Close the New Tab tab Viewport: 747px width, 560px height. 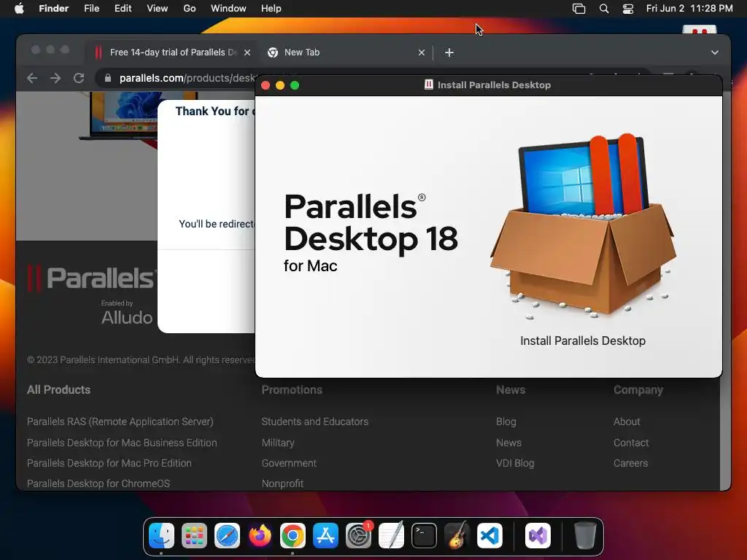421,52
